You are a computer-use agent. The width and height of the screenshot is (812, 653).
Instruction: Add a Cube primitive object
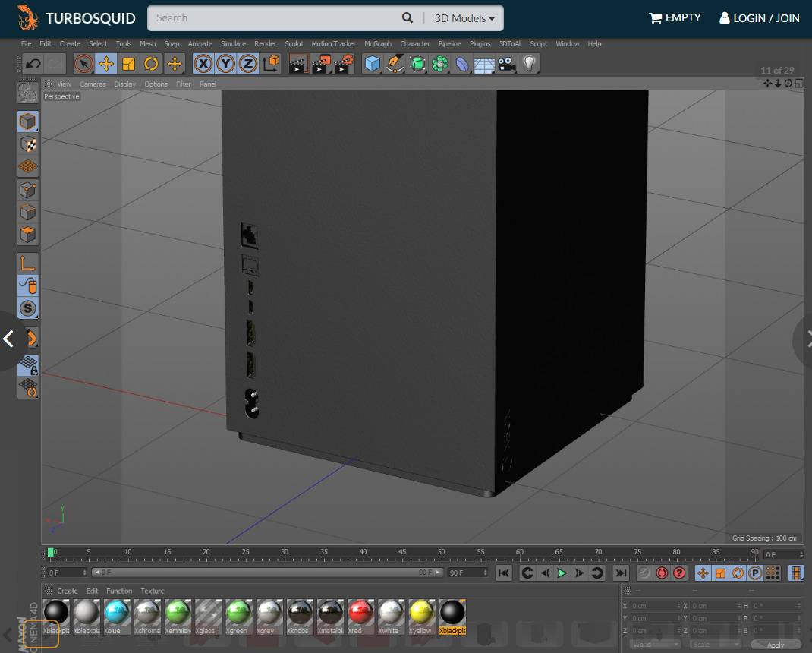[371, 64]
